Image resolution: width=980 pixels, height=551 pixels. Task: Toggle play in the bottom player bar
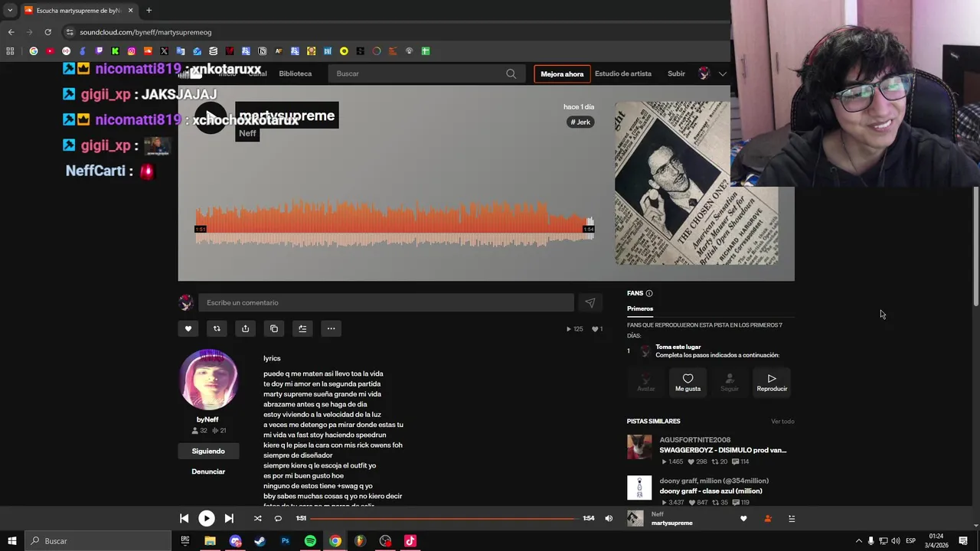(x=207, y=519)
